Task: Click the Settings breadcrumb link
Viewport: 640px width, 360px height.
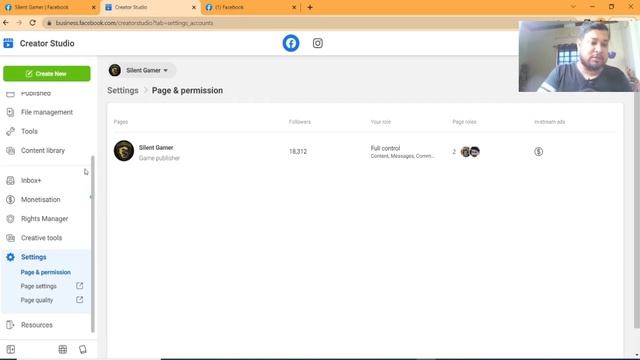Action: tap(123, 91)
